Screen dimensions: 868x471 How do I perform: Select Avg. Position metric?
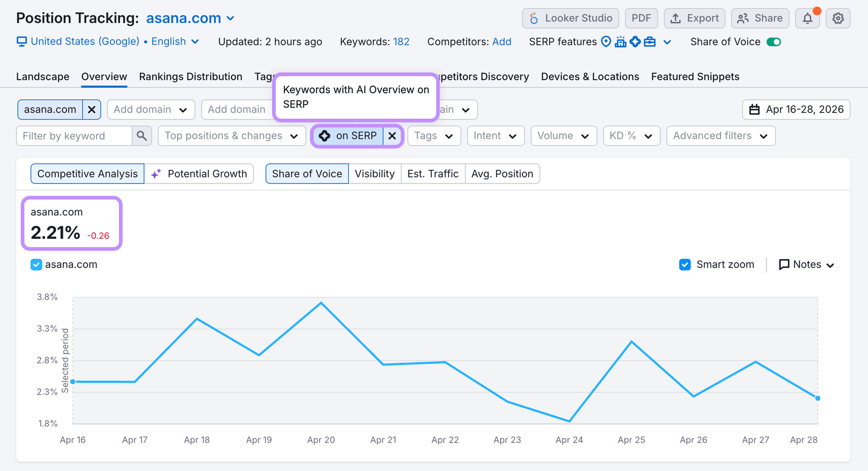502,174
